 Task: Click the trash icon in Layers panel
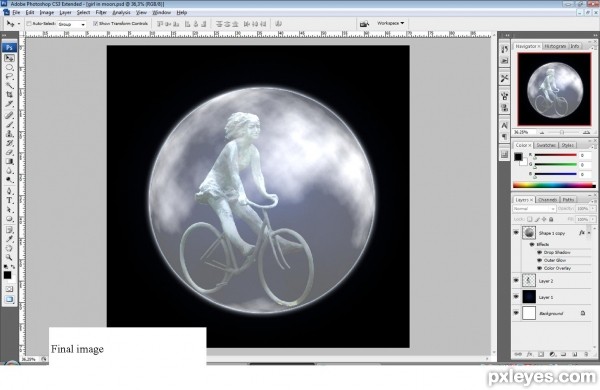pos(586,354)
